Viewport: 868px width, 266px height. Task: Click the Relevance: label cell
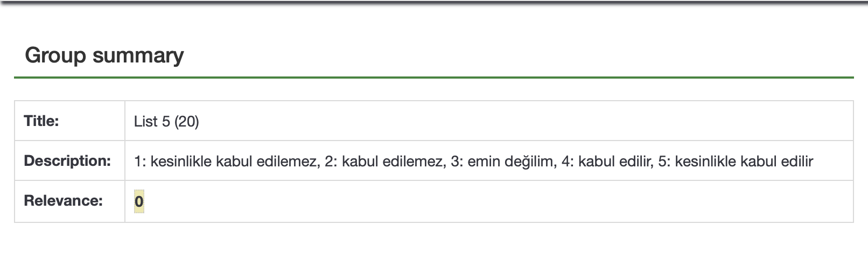[63, 201]
